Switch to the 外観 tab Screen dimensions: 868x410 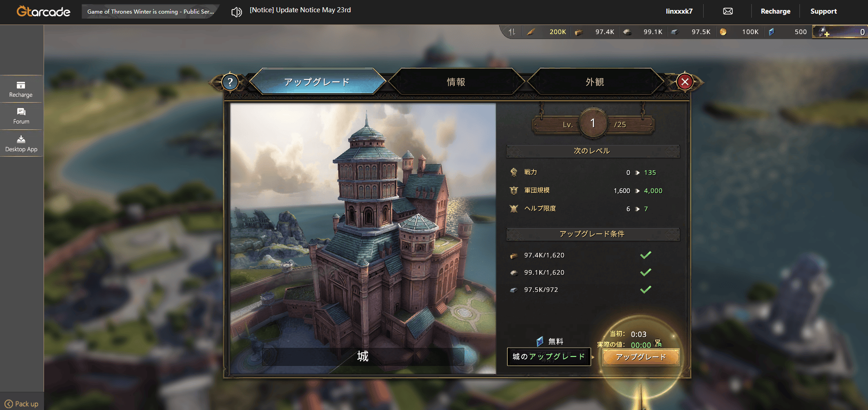[595, 82]
